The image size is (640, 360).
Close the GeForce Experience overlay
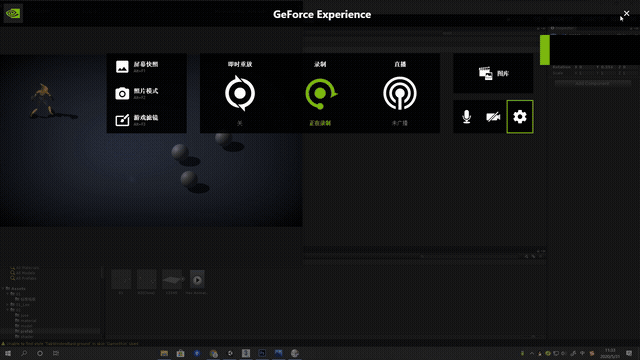(x=626, y=13)
